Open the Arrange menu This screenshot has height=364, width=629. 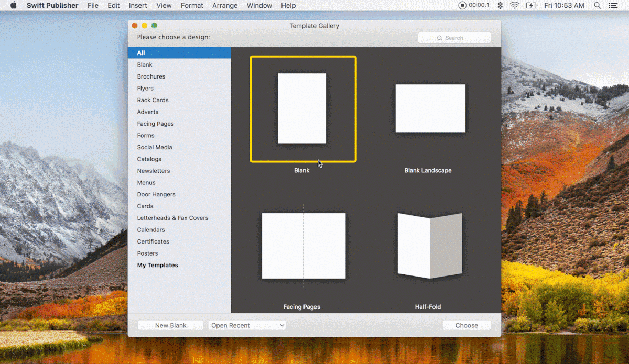click(225, 5)
